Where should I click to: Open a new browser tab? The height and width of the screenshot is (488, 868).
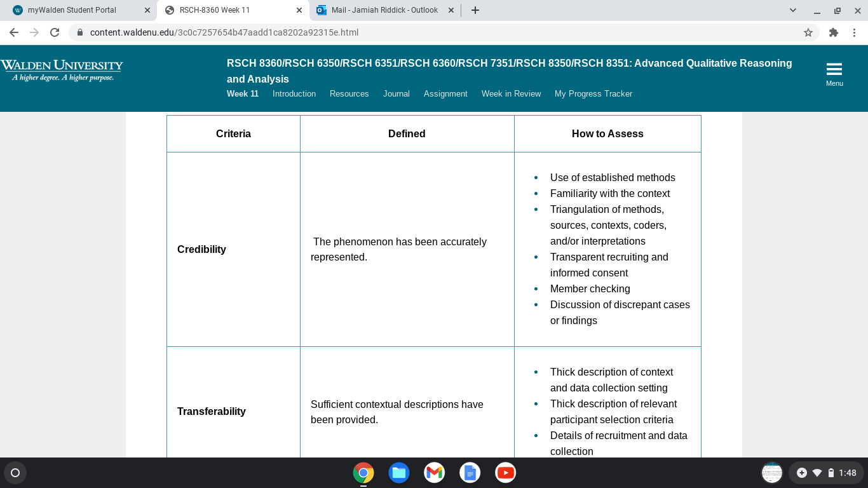pyautogui.click(x=475, y=10)
